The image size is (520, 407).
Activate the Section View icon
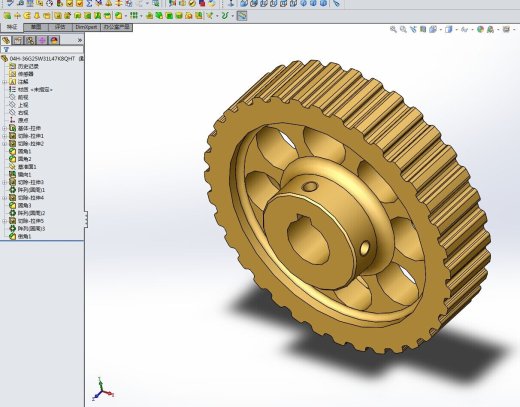coord(423,29)
